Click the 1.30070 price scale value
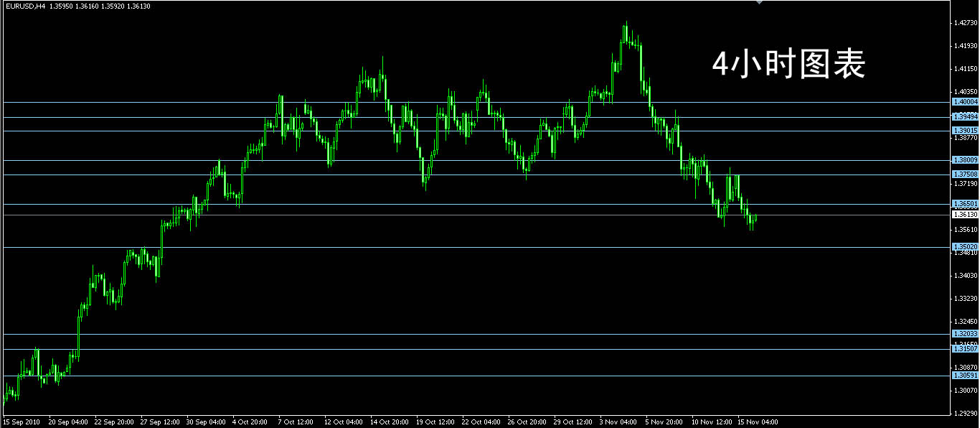The width and height of the screenshot is (980, 428). [966, 390]
